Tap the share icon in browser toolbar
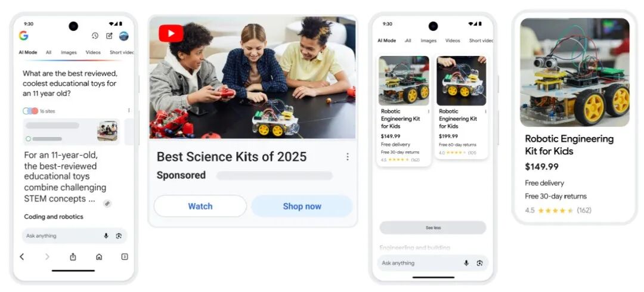Screen dimensions: 644x292 pos(73,257)
